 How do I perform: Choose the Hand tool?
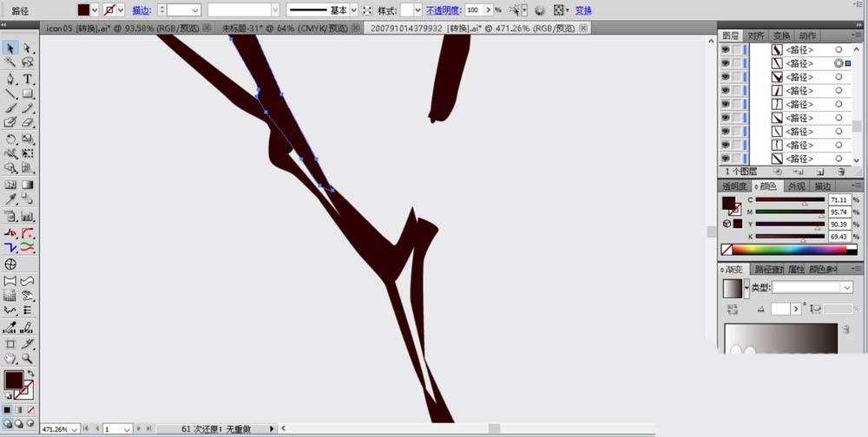pos(10,358)
